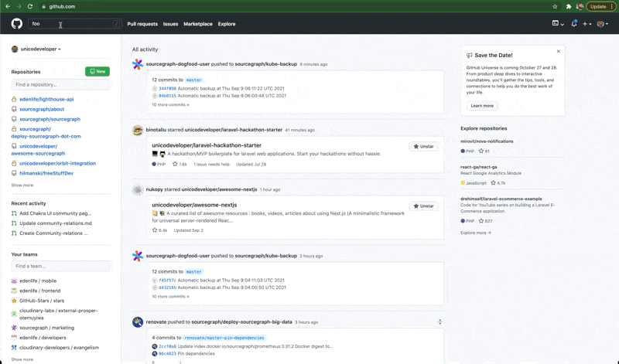Screen dimensions: 619x364
Task: Click sourcegraph-dogfood-user avatar at 9 minutes ago
Action: (138, 64)
